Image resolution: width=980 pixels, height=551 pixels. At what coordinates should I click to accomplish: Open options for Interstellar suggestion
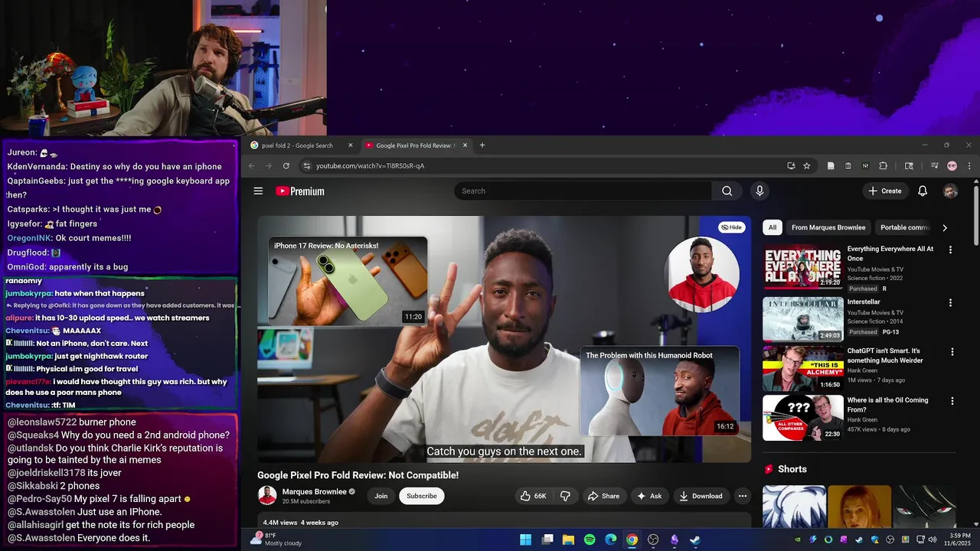point(950,303)
